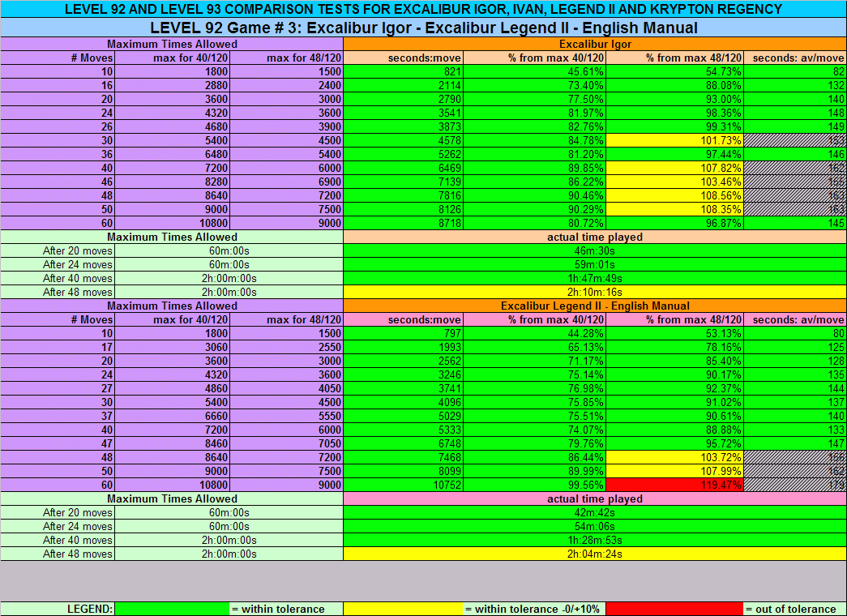Click the yellow 108.56% cell
Screen dimensions: 847x616
tap(674, 195)
